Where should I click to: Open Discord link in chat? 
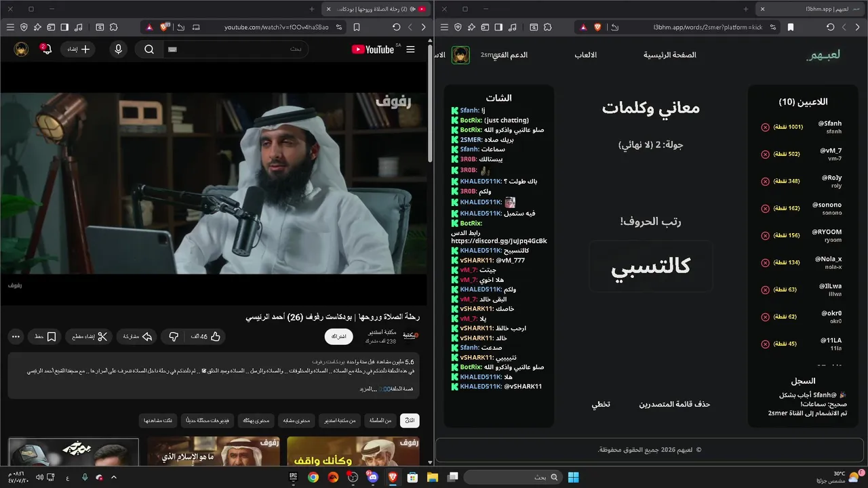[499, 241]
